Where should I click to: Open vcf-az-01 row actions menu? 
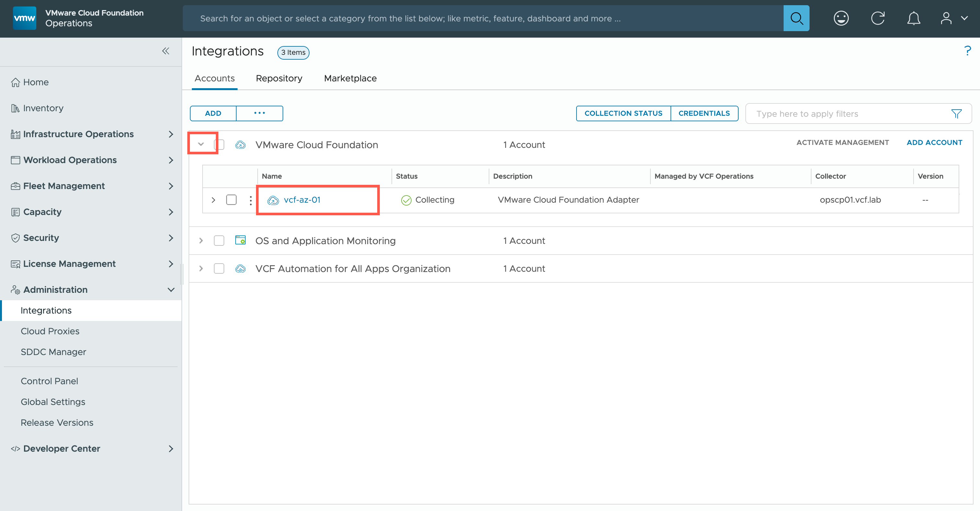(250, 200)
